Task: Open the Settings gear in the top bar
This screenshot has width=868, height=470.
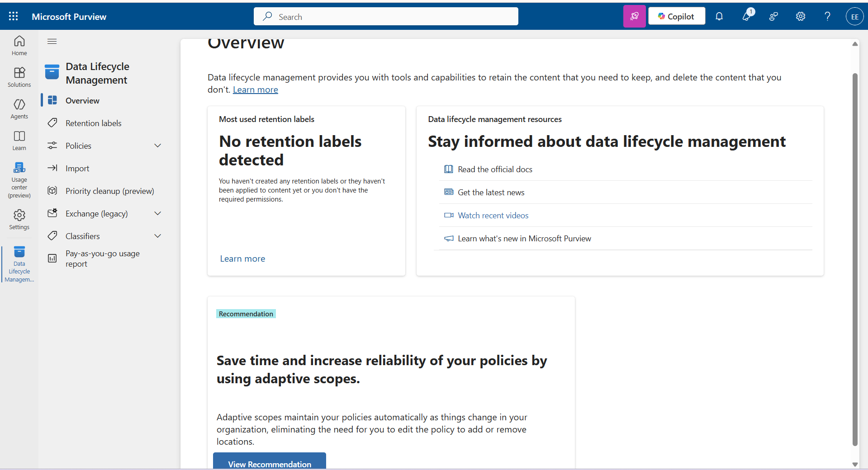Action: pyautogui.click(x=800, y=16)
